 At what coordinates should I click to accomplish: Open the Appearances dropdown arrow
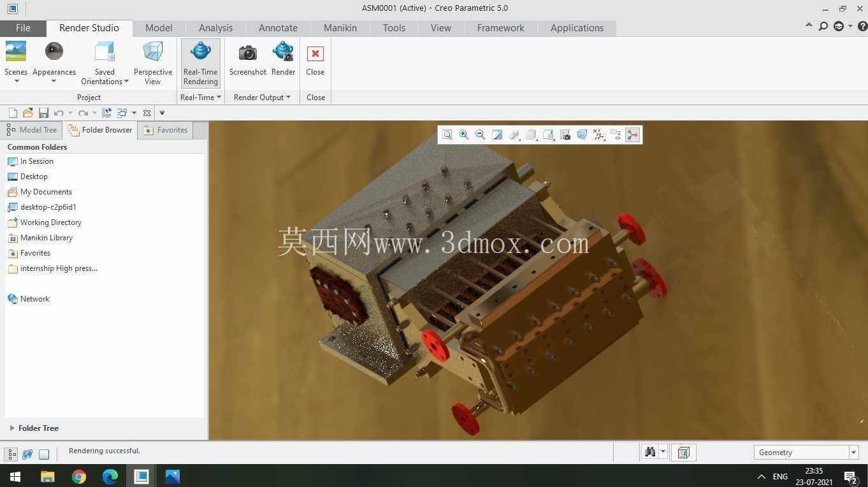point(54,81)
